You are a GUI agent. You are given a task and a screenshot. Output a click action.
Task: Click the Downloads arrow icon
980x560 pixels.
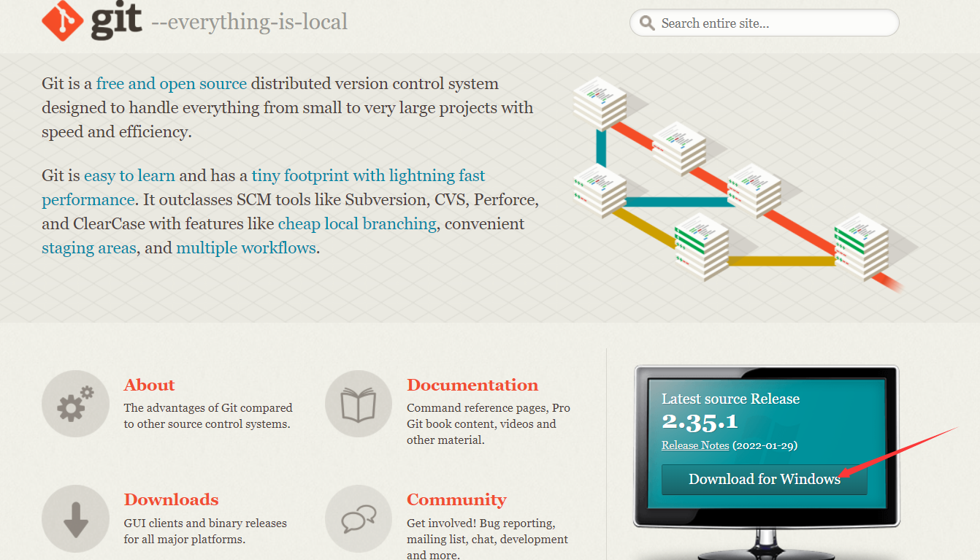tap(75, 518)
